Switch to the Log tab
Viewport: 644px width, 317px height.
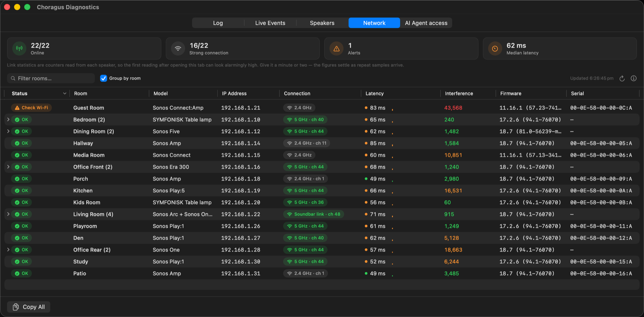pos(218,23)
